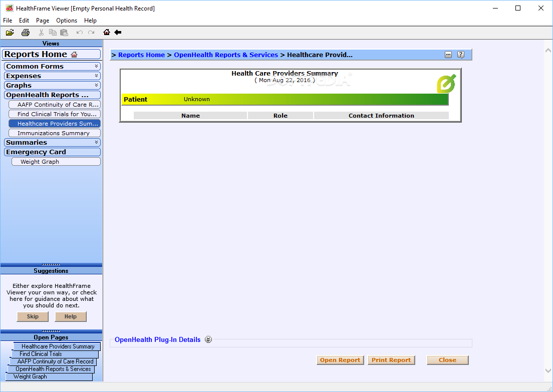Click the Skip button in Suggestions
The image size is (553, 392).
pyautogui.click(x=33, y=316)
